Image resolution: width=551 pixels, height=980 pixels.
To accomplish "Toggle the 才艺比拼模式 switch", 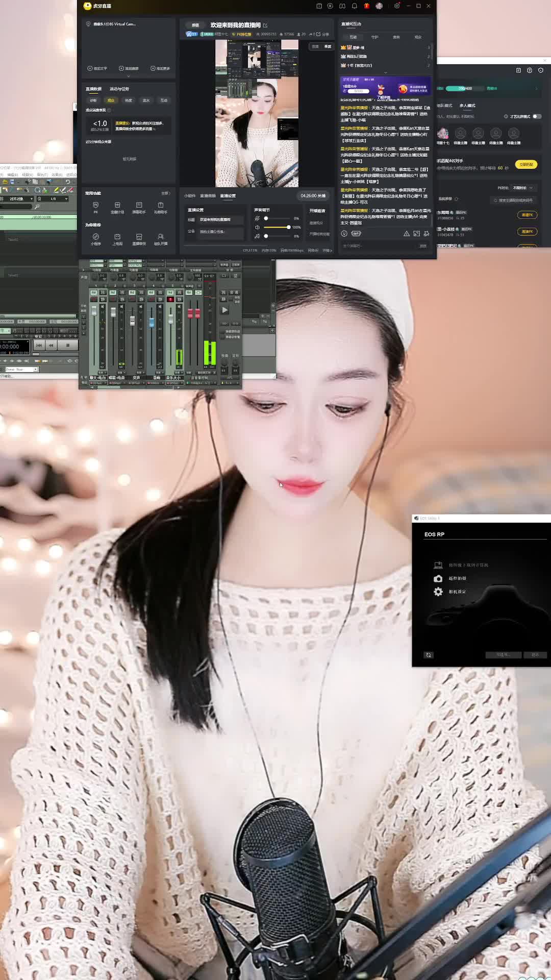I will (x=536, y=116).
